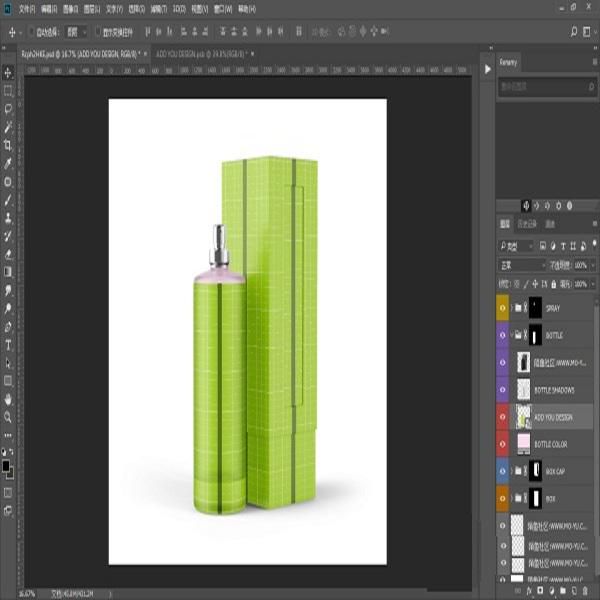
Task: Open the fx layer style menu
Action: [529, 591]
